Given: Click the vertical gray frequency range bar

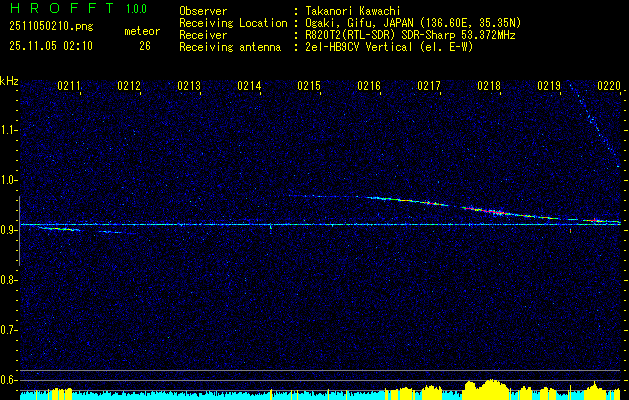Looking at the screenshot, I should (19, 231).
